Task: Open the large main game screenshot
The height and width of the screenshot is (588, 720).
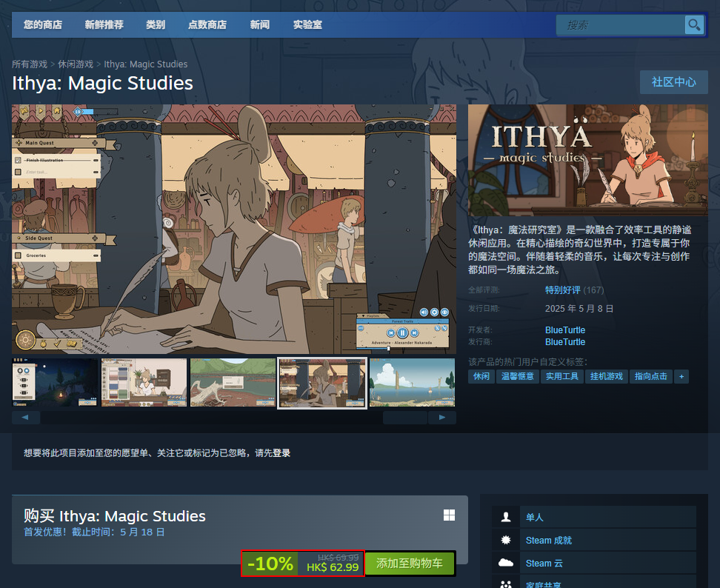Action: tap(234, 229)
